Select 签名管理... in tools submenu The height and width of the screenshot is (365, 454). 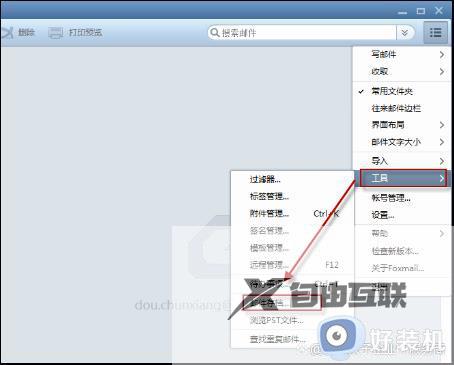coord(292,231)
